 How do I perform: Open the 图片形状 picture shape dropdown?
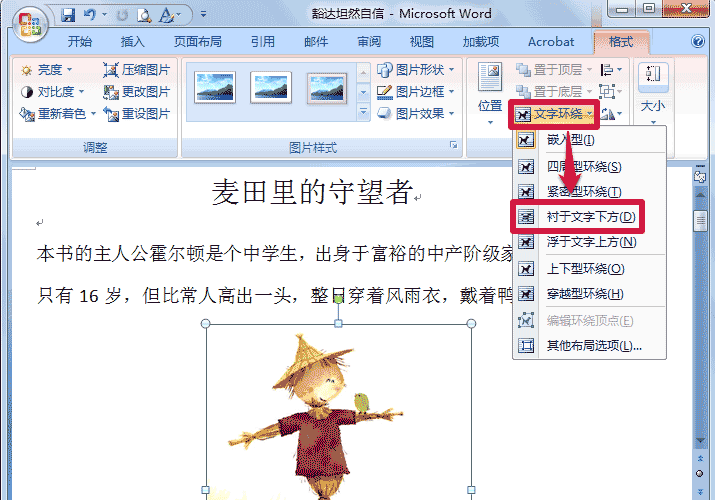[x=415, y=70]
